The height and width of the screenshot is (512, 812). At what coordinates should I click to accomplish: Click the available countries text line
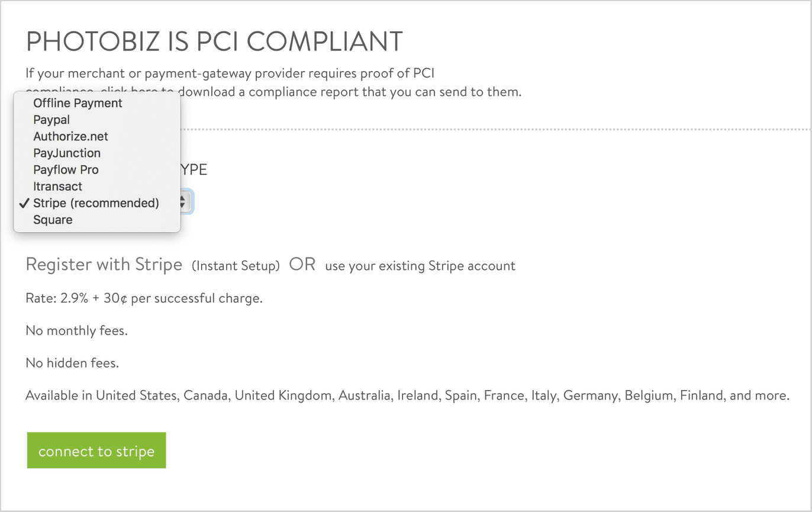pyautogui.click(x=407, y=395)
